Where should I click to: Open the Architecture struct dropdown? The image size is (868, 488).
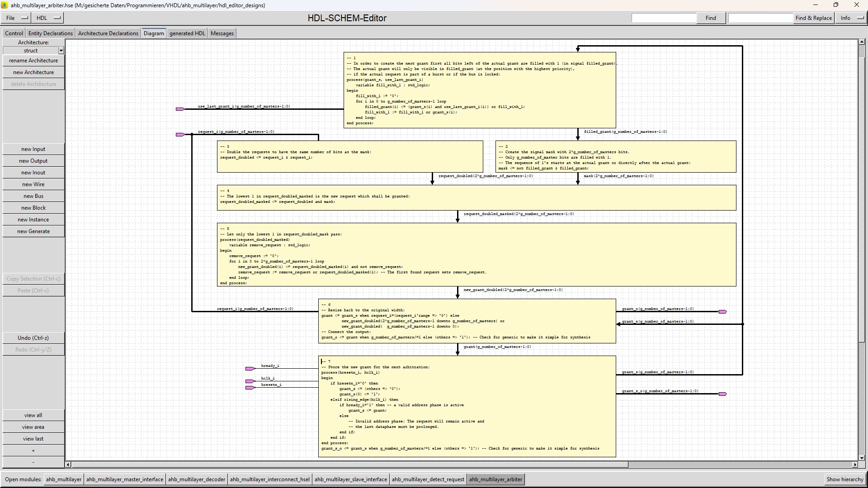pos(61,51)
